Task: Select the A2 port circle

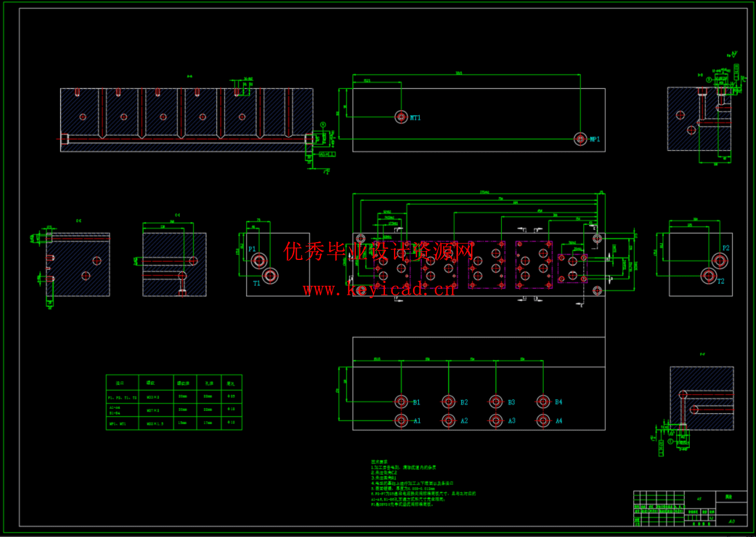Action: click(449, 420)
